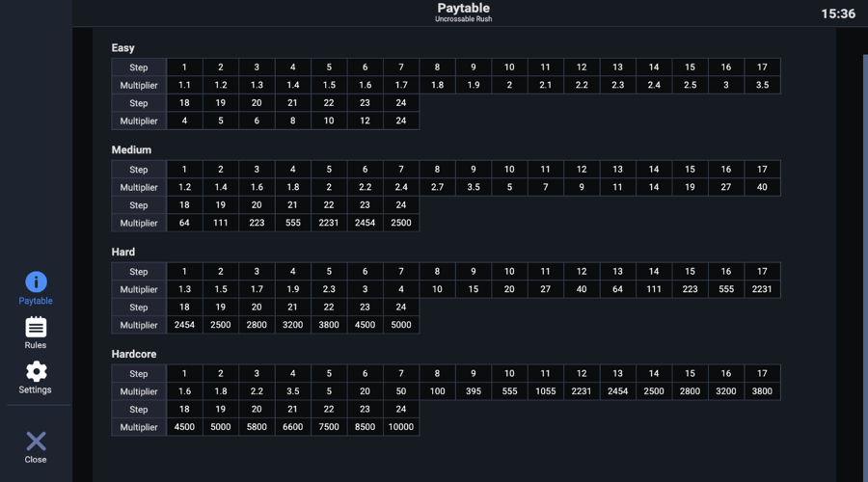Click the 15:36 clock display
868x482 pixels.
coord(838,13)
